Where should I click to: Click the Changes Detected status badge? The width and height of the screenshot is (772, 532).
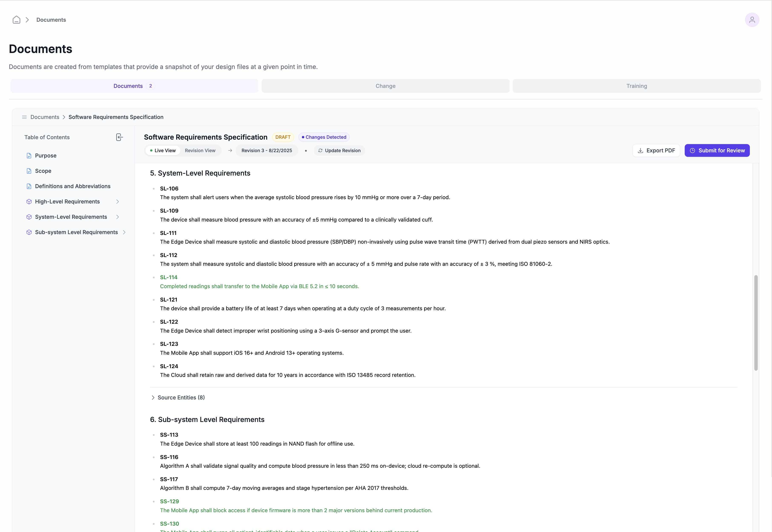tap(324, 137)
